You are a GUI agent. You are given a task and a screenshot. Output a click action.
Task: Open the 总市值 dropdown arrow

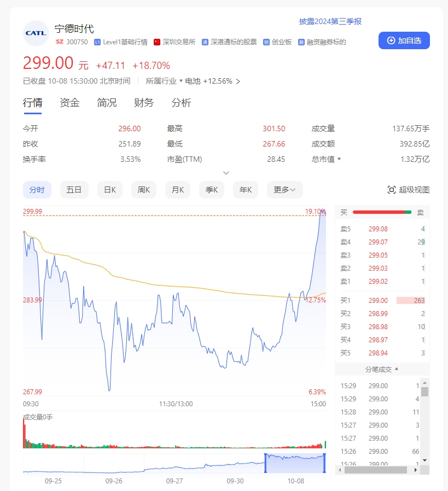339,159
